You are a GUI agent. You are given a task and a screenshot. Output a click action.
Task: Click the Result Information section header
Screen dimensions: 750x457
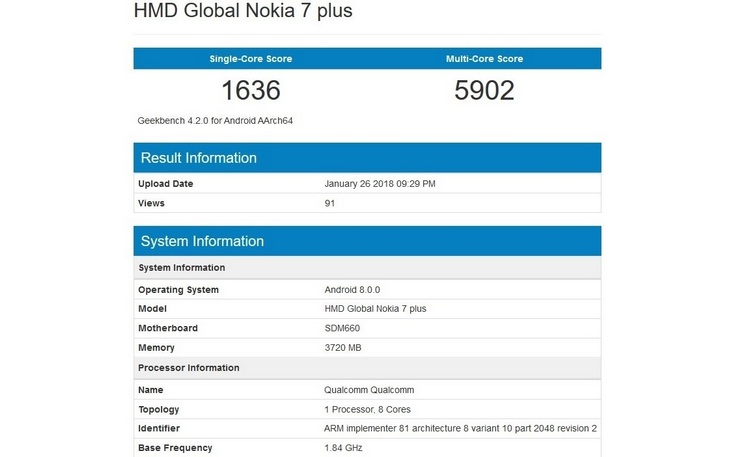click(199, 158)
